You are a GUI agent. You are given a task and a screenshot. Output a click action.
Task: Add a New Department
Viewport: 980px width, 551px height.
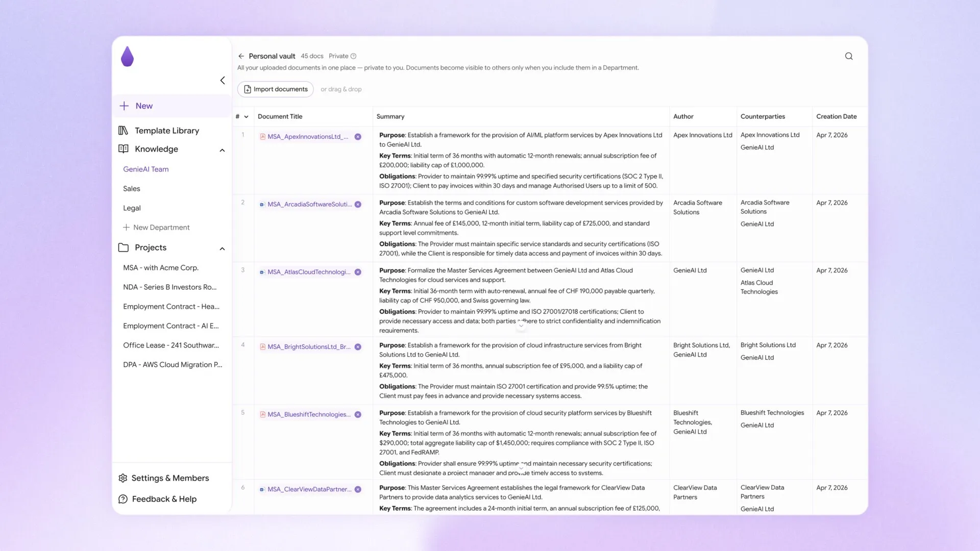pos(156,228)
